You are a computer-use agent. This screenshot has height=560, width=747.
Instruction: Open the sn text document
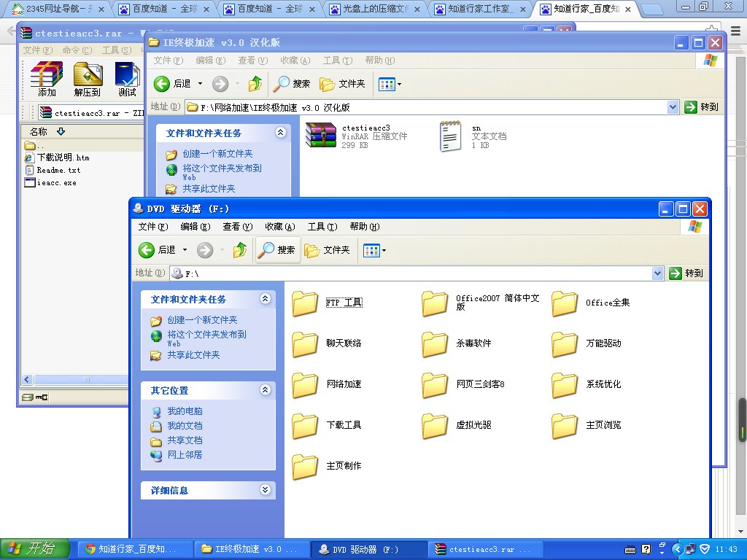[451, 136]
